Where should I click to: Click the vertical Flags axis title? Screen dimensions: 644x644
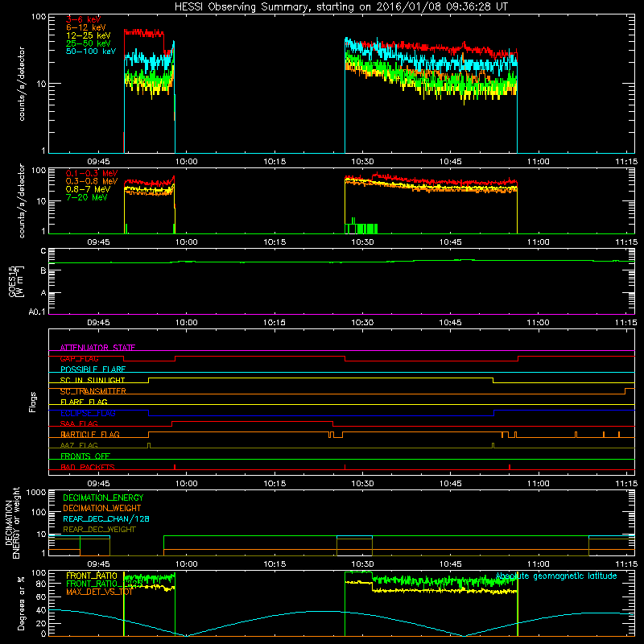[33, 402]
